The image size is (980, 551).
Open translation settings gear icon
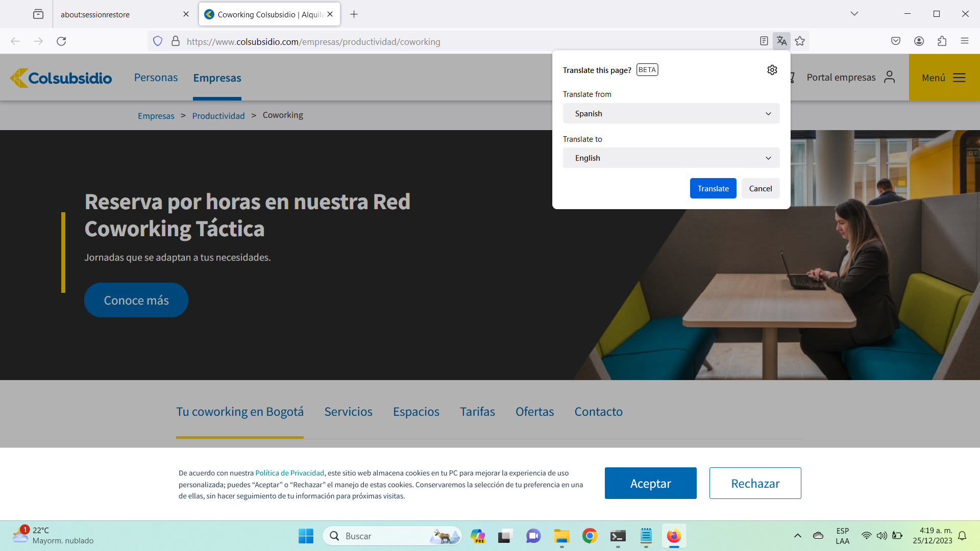[772, 70]
